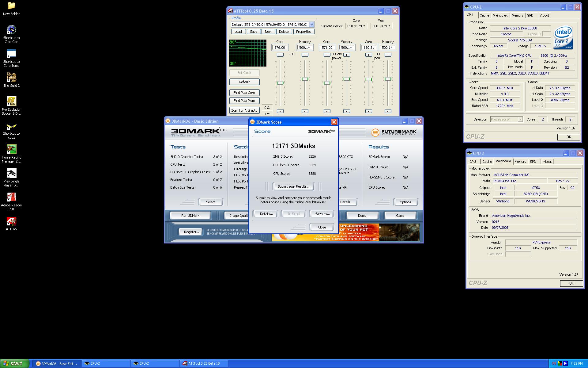
Task: Click Game button in 3DMark06
Action: [401, 216]
